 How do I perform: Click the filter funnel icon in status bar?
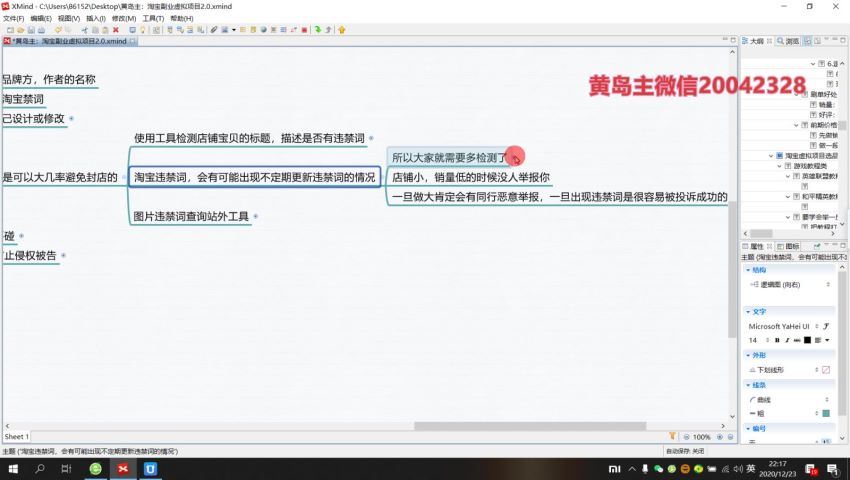(x=672, y=436)
